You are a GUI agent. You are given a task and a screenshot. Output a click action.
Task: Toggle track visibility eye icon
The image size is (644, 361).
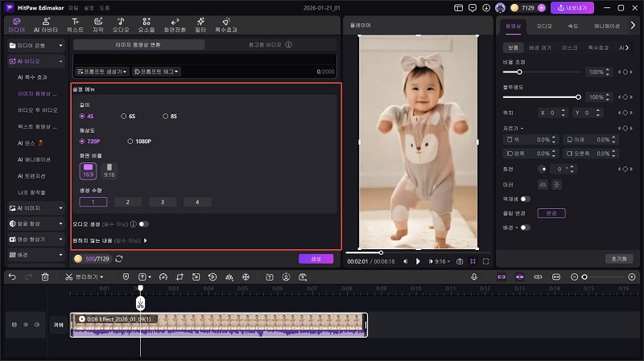26,325
